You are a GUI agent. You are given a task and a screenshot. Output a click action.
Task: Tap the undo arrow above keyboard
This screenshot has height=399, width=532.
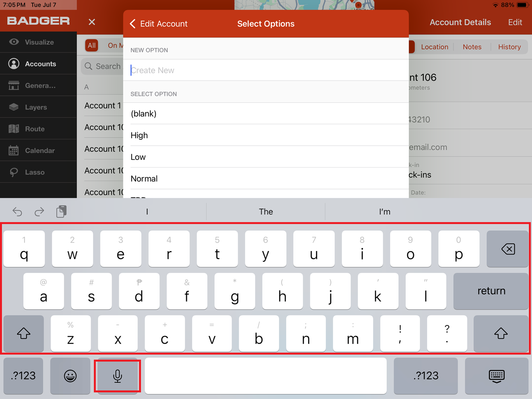tap(18, 212)
